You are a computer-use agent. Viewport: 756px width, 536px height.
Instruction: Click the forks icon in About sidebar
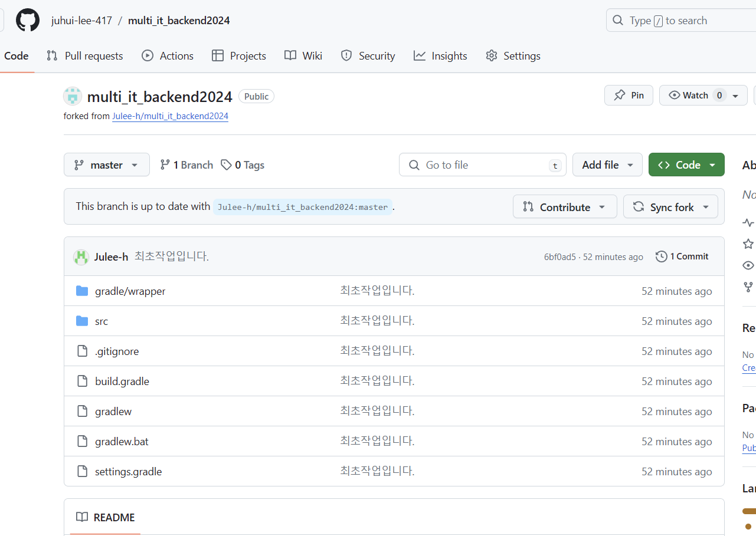tap(748, 287)
